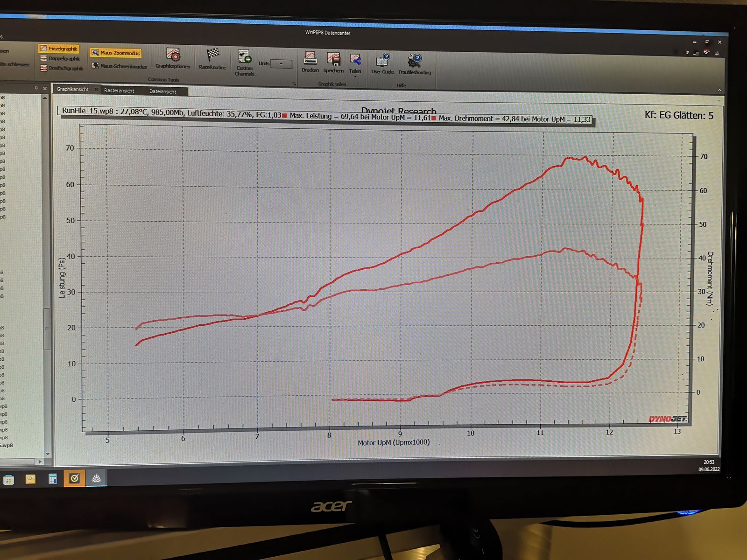Enable Einzelgraphik single graph view

(x=59, y=49)
